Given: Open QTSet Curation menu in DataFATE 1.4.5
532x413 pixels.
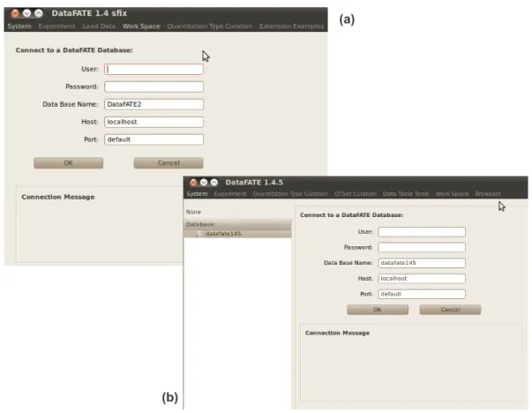Looking at the screenshot, I should click(356, 194).
